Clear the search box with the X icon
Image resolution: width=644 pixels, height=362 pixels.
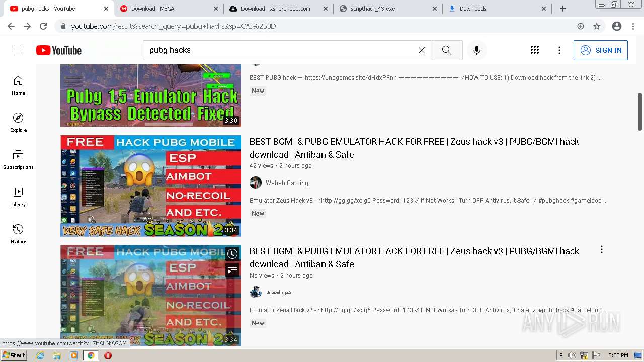(422, 50)
